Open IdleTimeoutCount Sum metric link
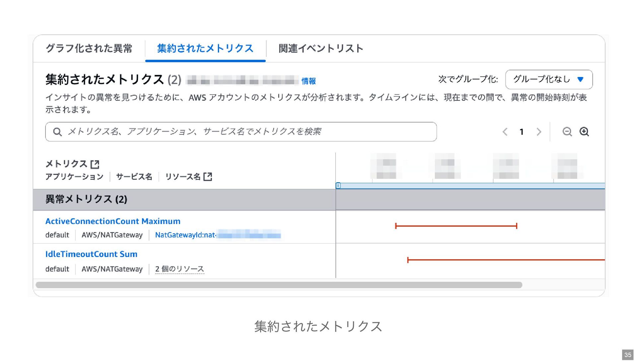 tap(91, 254)
